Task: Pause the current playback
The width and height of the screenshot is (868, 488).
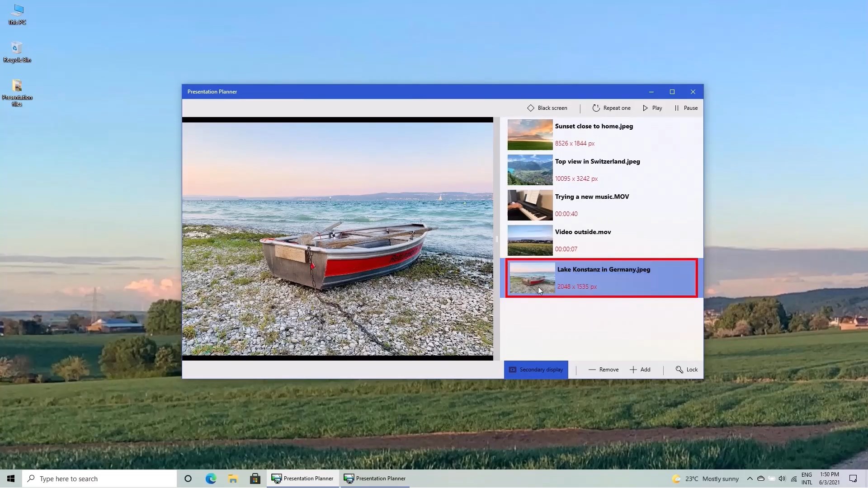Action: click(x=686, y=108)
